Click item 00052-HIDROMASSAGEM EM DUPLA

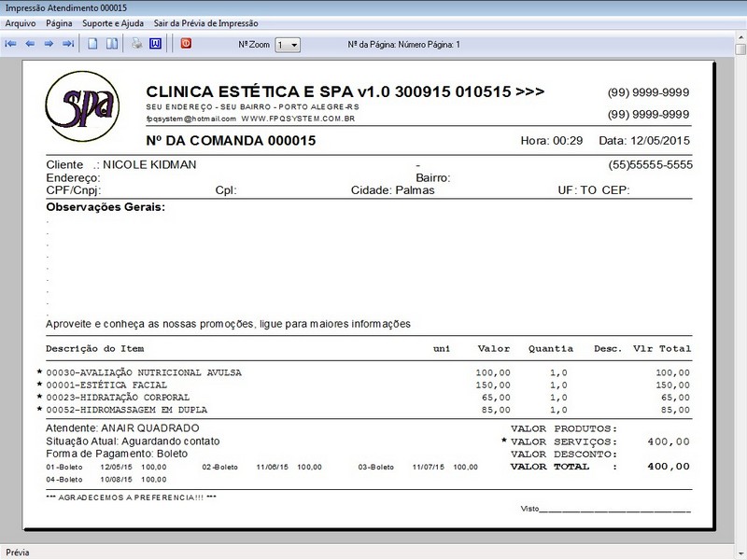coord(127,410)
